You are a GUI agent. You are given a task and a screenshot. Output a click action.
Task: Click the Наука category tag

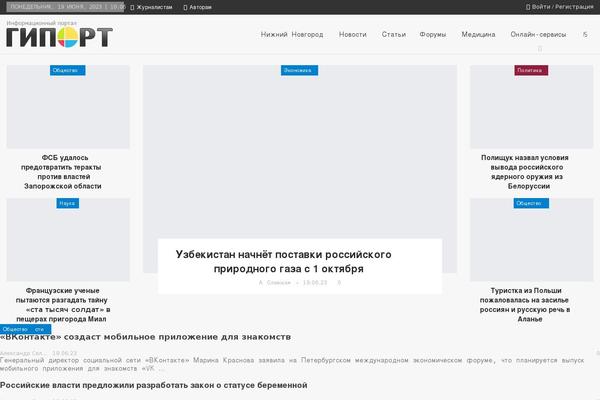coord(68,203)
